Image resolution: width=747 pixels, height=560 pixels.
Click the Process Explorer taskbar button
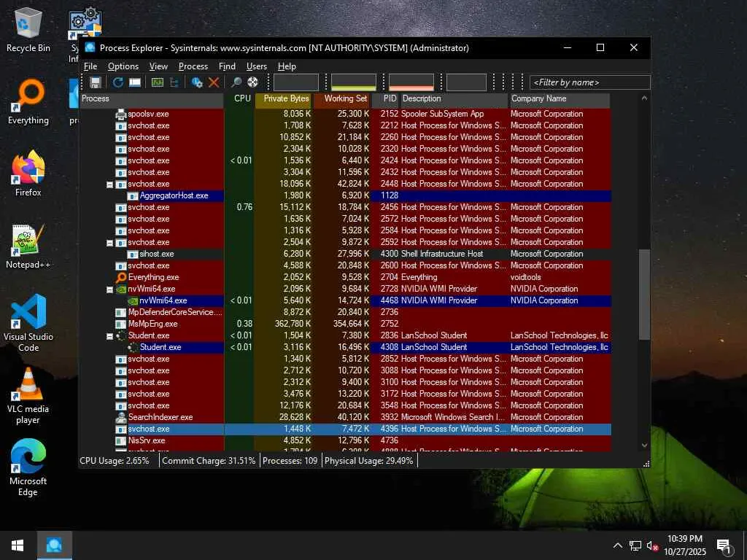[x=54, y=545]
